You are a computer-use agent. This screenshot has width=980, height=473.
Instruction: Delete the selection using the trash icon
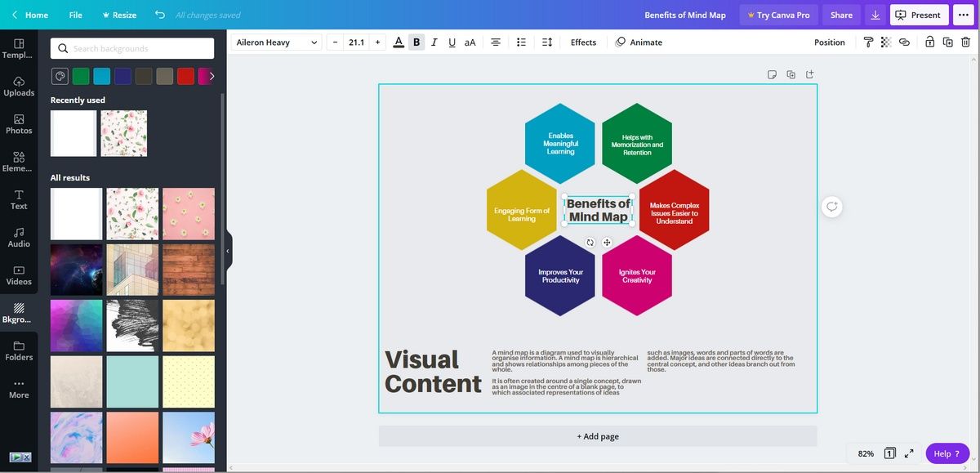[964, 40]
